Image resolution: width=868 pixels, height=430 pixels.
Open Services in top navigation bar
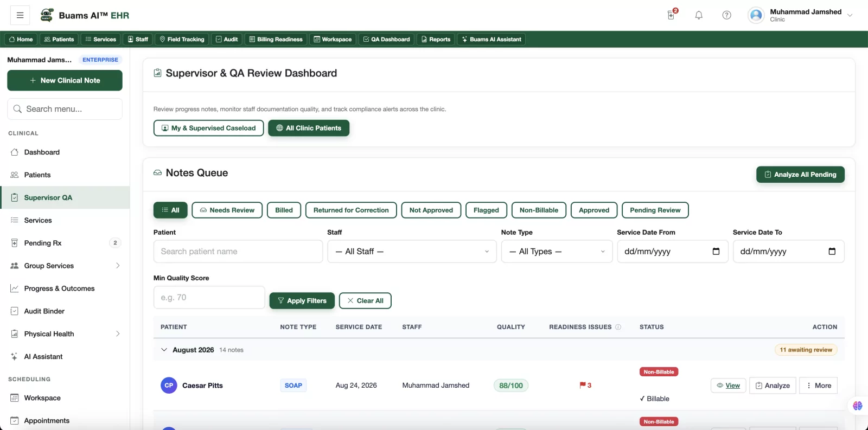(101, 39)
